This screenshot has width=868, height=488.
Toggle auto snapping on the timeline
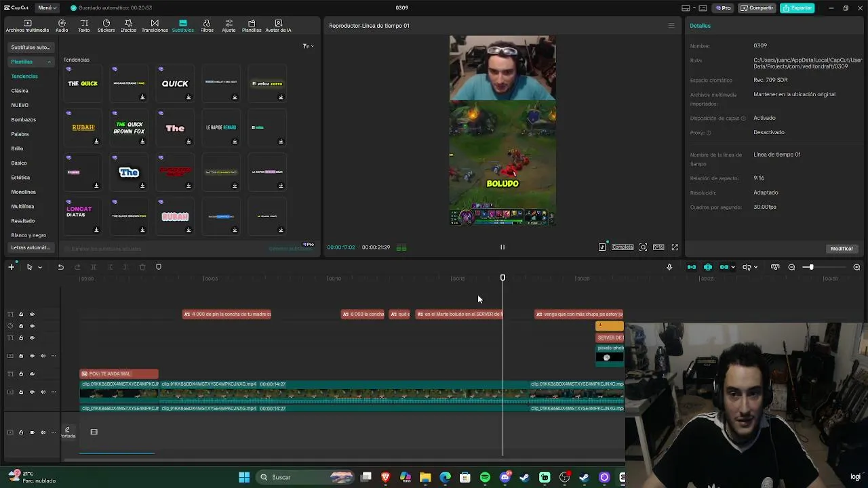click(708, 267)
